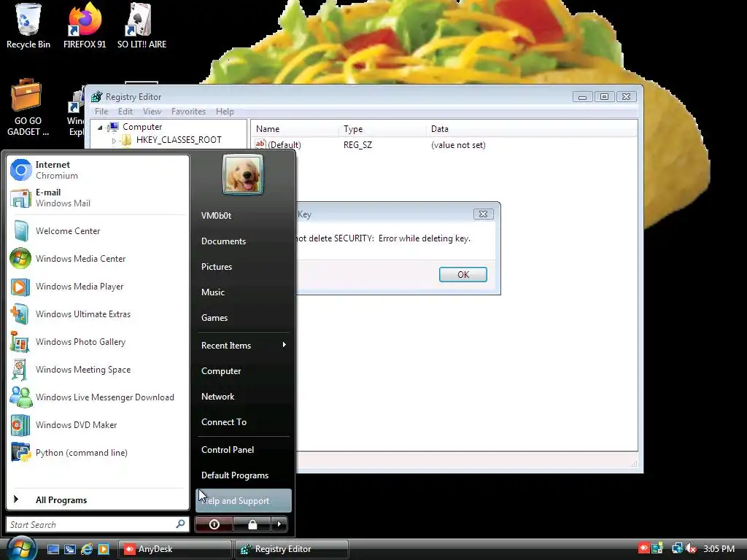The image size is (747, 560).
Task: Click Type column header
Action: (382, 129)
